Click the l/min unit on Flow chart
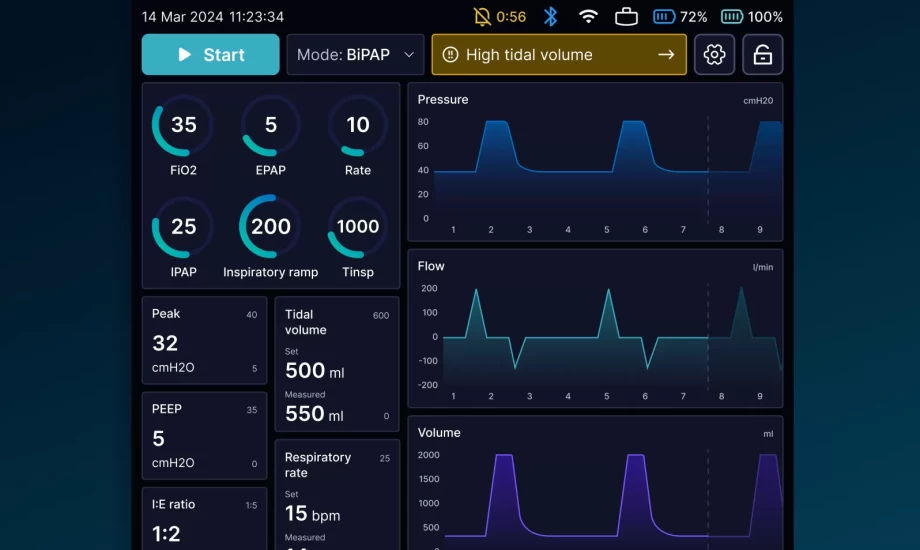Image resolution: width=920 pixels, height=550 pixels. (x=763, y=267)
